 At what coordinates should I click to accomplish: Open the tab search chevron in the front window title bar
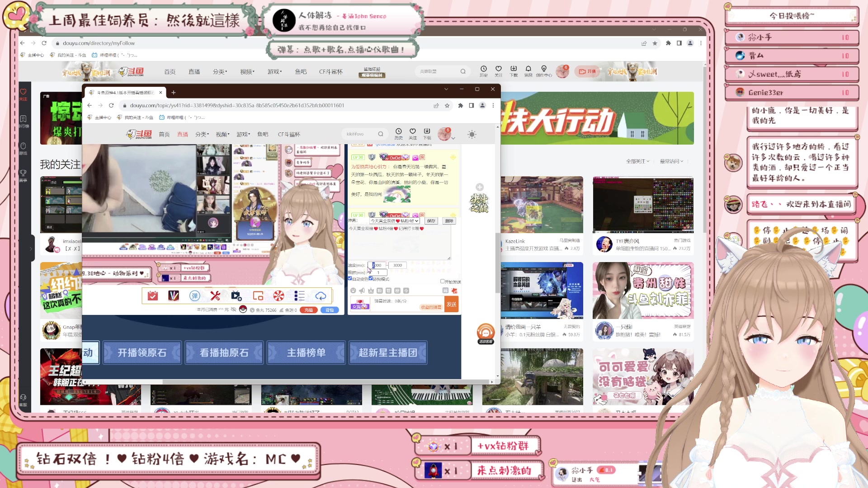(x=446, y=89)
